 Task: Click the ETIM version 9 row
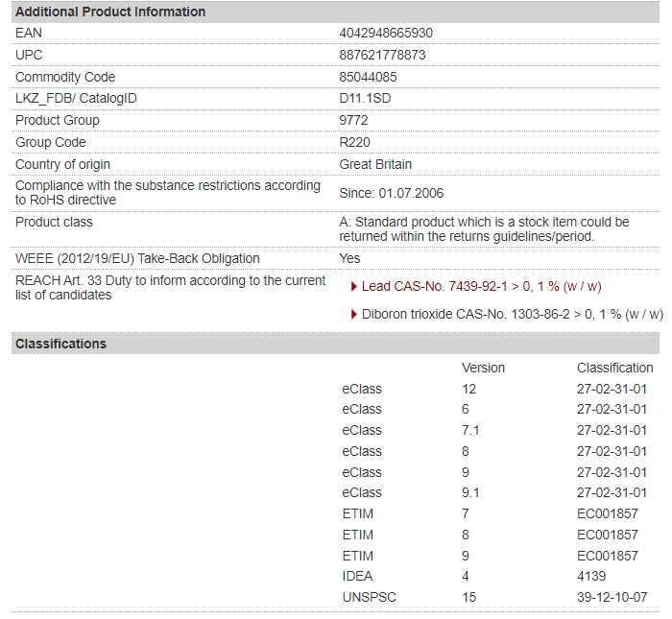point(490,556)
